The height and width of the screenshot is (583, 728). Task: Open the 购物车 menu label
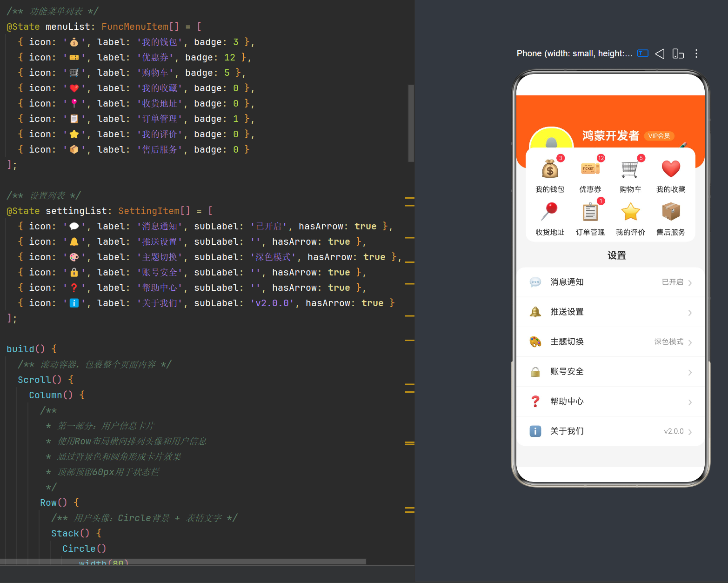click(x=630, y=189)
